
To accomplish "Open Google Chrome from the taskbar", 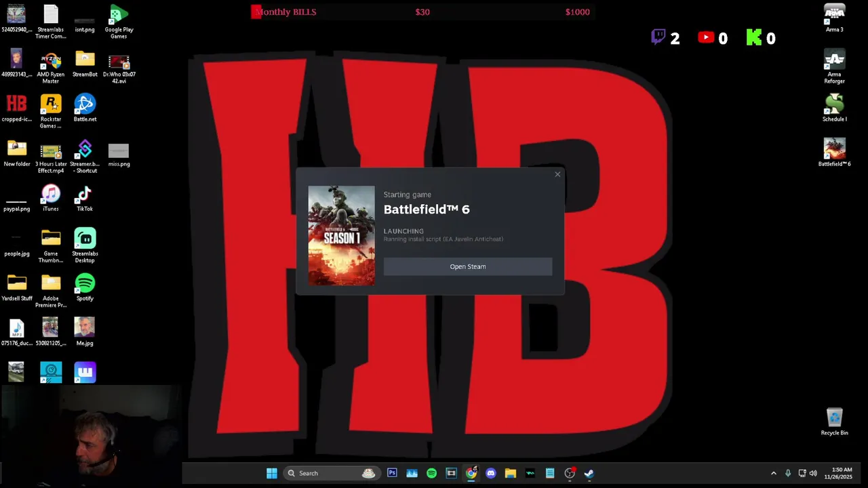I will tap(471, 473).
